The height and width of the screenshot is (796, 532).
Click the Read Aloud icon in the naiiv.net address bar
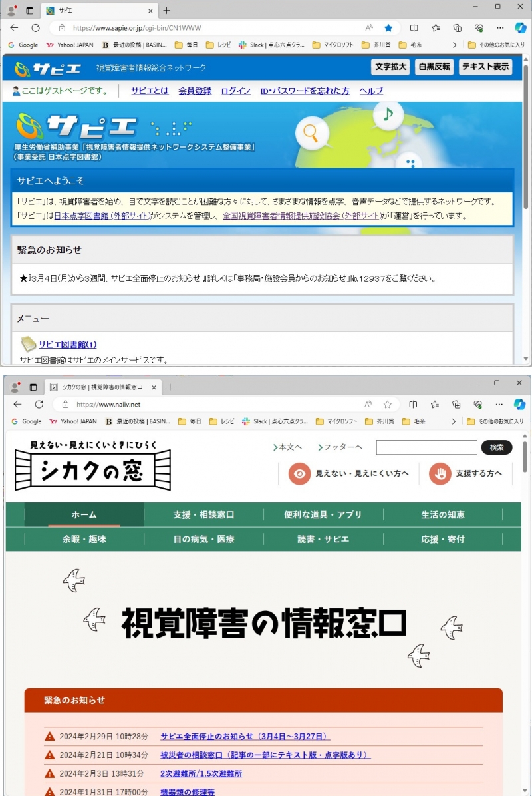coord(368,404)
